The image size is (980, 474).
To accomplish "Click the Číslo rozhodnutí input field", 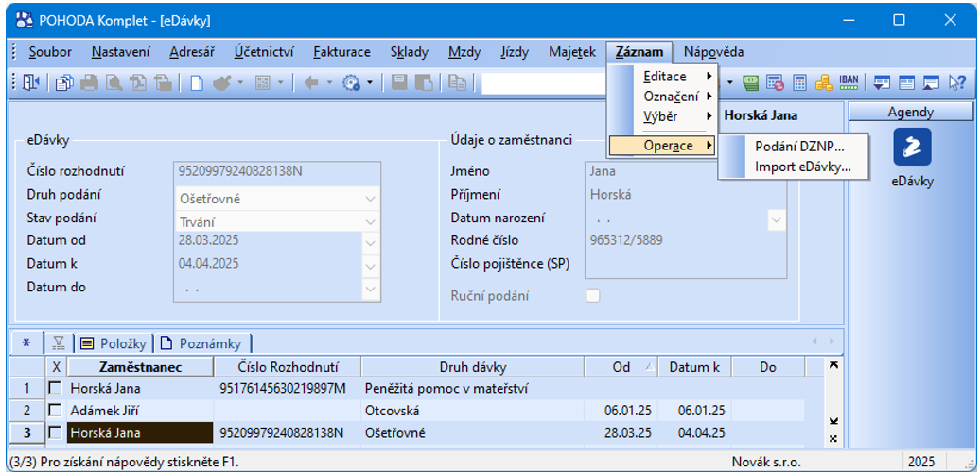I will [278, 171].
